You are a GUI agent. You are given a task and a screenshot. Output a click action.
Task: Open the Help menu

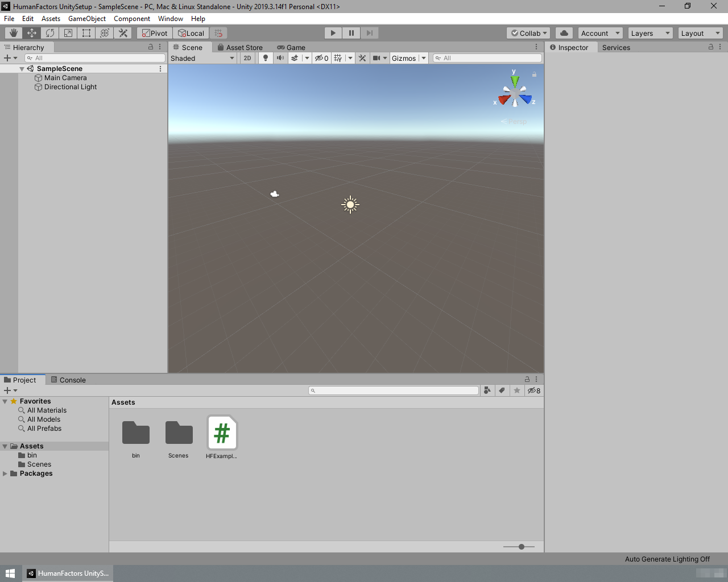[198, 19]
